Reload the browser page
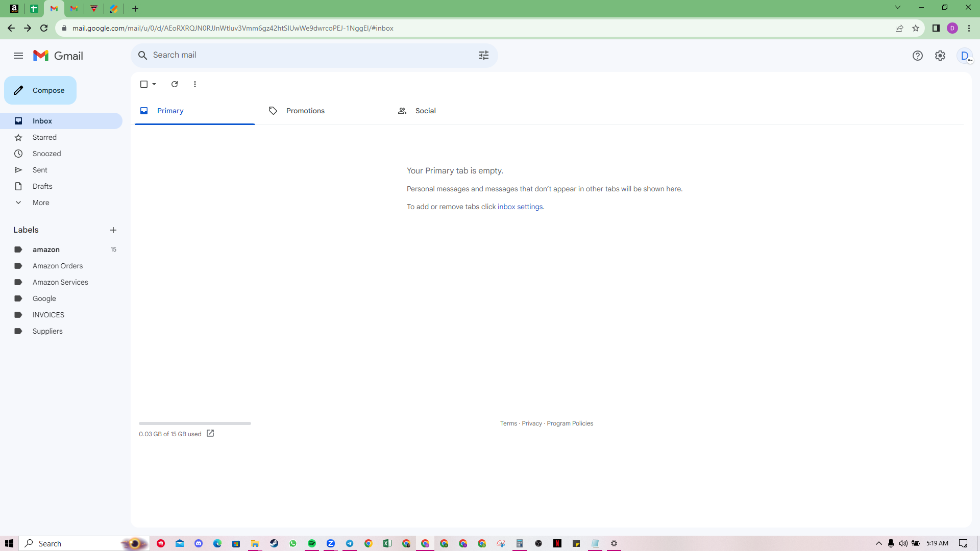Screen dimensions: 980x551 (44, 28)
